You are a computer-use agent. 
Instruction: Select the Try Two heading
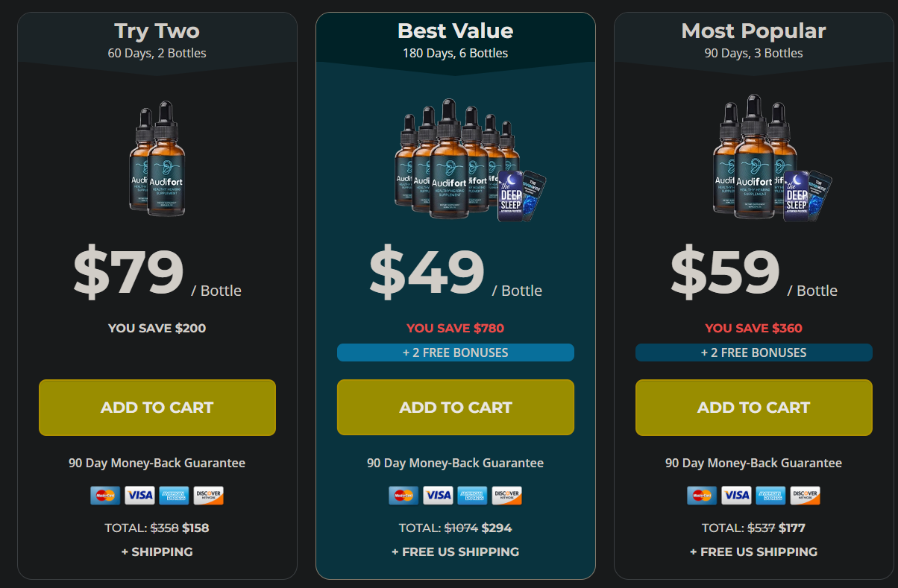point(157,31)
